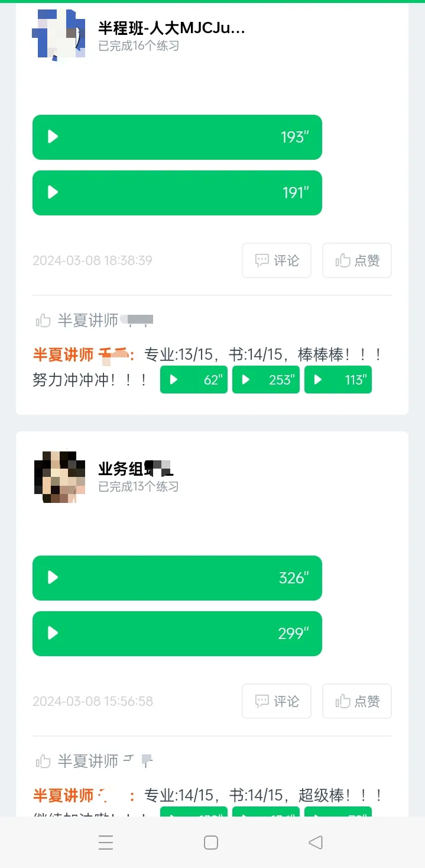Image resolution: width=425 pixels, height=868 pixels.
Task: Open the 业务组 user's avatar
Action: click(x=59, y=477)
